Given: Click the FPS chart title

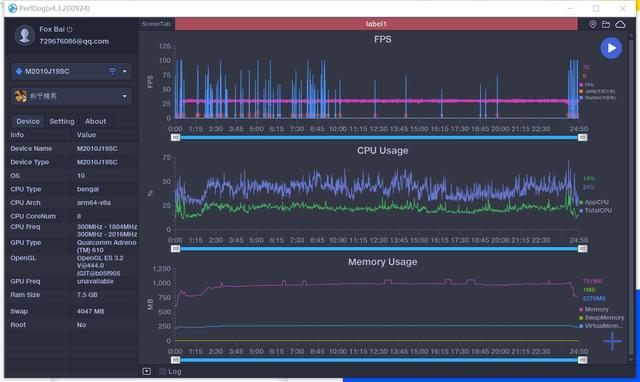Looking at the screenshot, I should click(x=382, y=39).
